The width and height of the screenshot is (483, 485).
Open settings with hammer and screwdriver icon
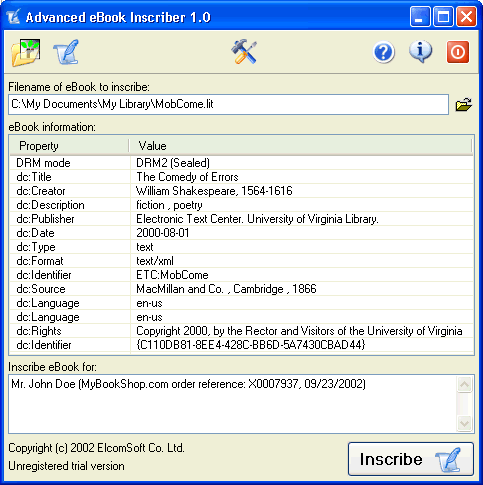pyautogui.click(x=244, y=52)
